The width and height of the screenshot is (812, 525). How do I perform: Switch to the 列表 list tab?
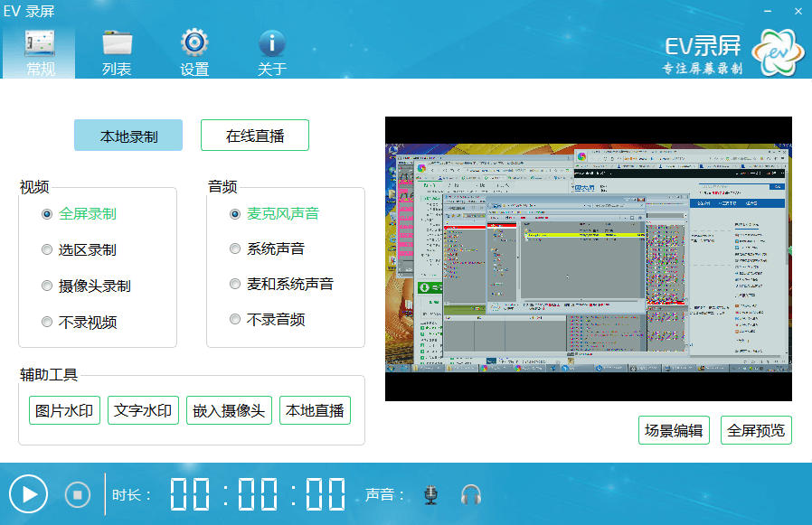coord(117,52)
